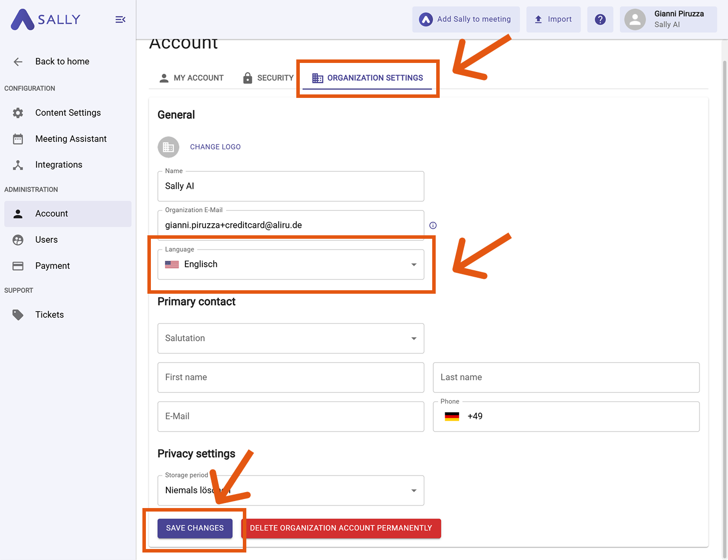Click the Import button
Screen dimensions: 728x560
coord(553,19)
